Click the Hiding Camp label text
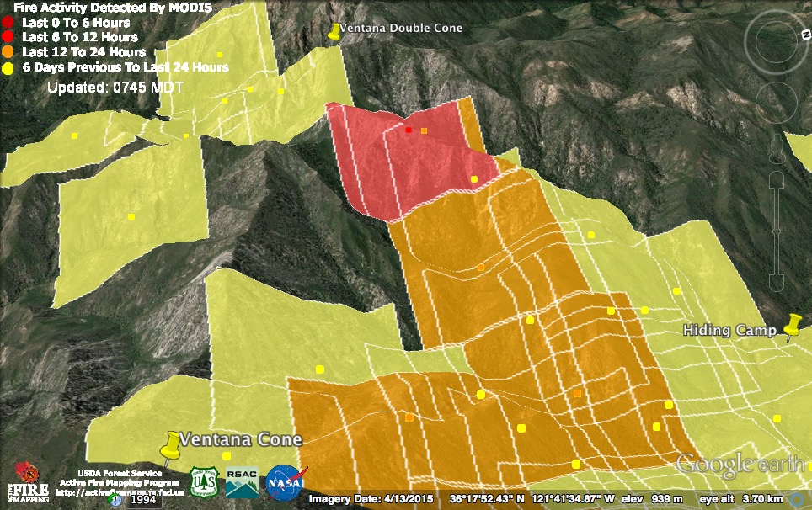 click(x=729, y=330)
